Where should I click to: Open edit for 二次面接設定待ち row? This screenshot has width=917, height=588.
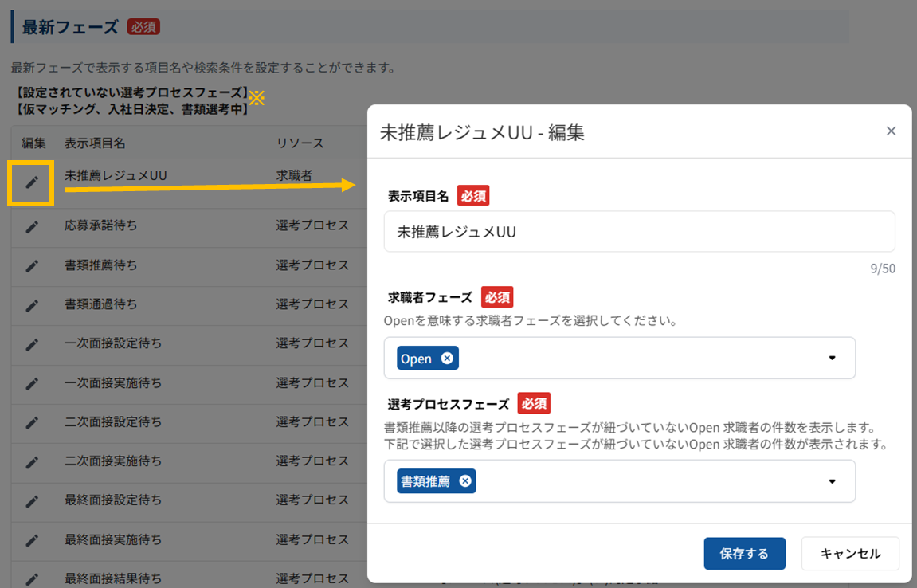pos(31,422)
